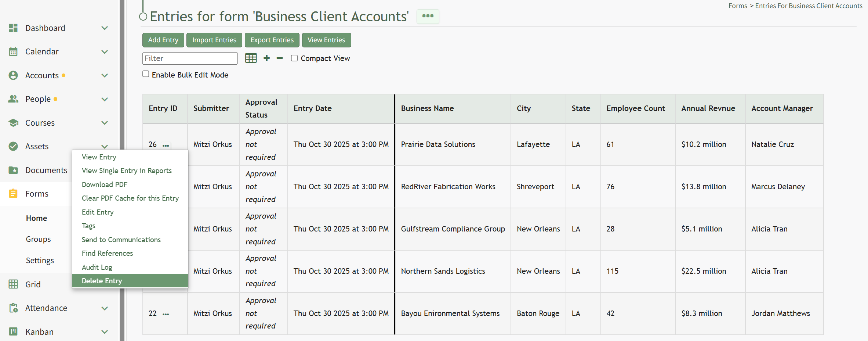Open the Dashboard sidebar icon
Image resolution: width=868 pixels, height=341 pixels.
coord(13,28)
